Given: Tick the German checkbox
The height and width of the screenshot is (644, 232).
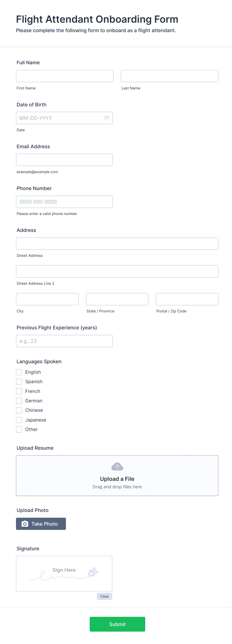Looking at the screenshot, I should 19,401.
